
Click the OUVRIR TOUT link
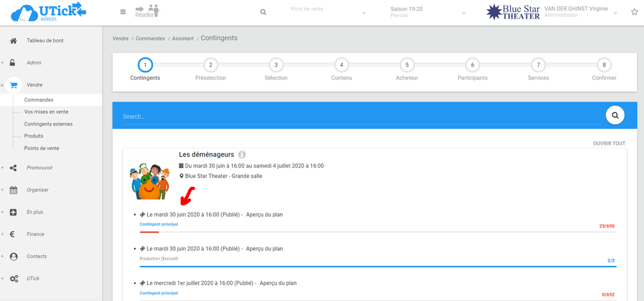(609, 143)
